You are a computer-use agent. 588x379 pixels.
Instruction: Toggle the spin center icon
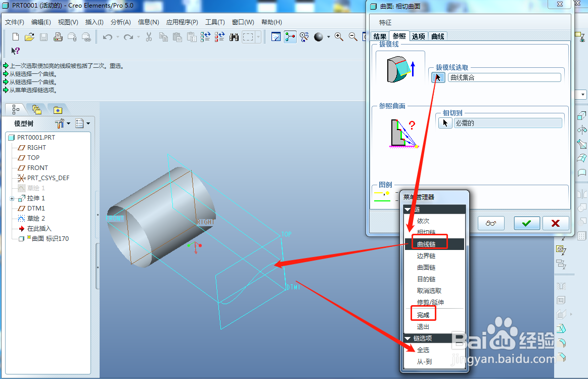tap(290, 37)
